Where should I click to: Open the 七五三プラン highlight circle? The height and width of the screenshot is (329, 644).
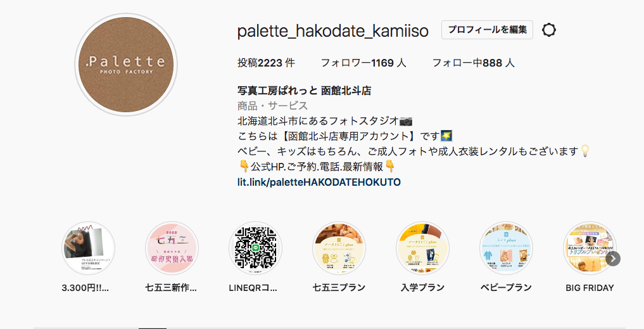pyautogui.click(x=339, y=248)
